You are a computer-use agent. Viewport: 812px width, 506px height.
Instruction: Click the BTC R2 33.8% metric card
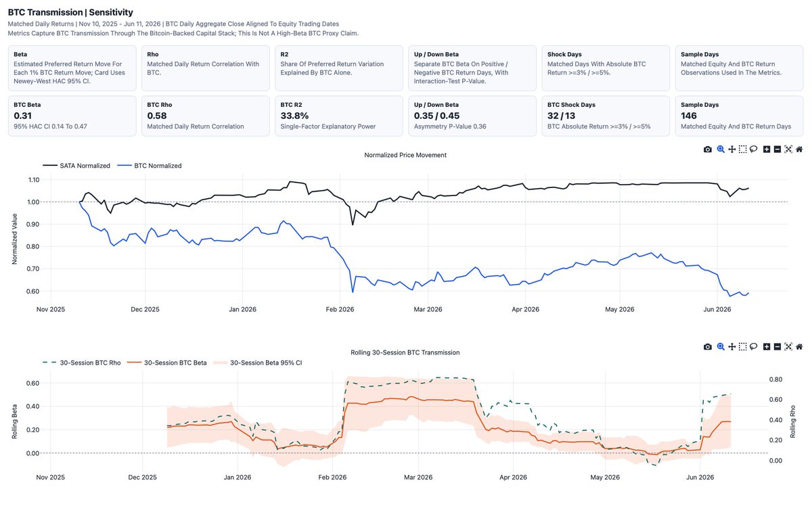pyautogui.click(x=339, y=116)
